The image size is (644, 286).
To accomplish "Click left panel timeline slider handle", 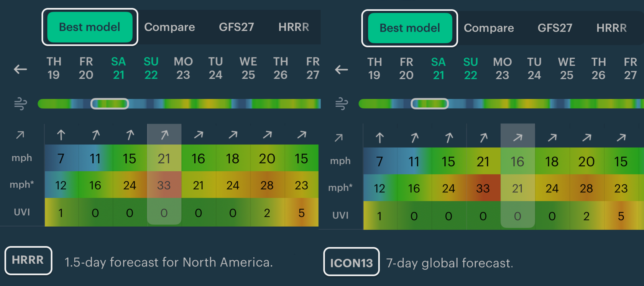I will [x=110, y=104].
